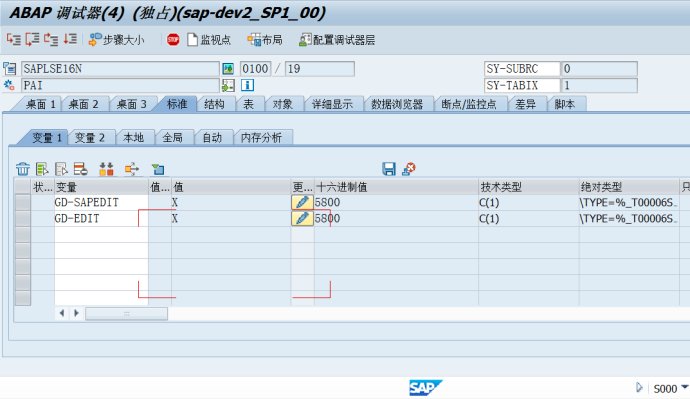The image size is (690, 399).
Task: Click the SAPLSE16N program field
Action: click(120, 69)
